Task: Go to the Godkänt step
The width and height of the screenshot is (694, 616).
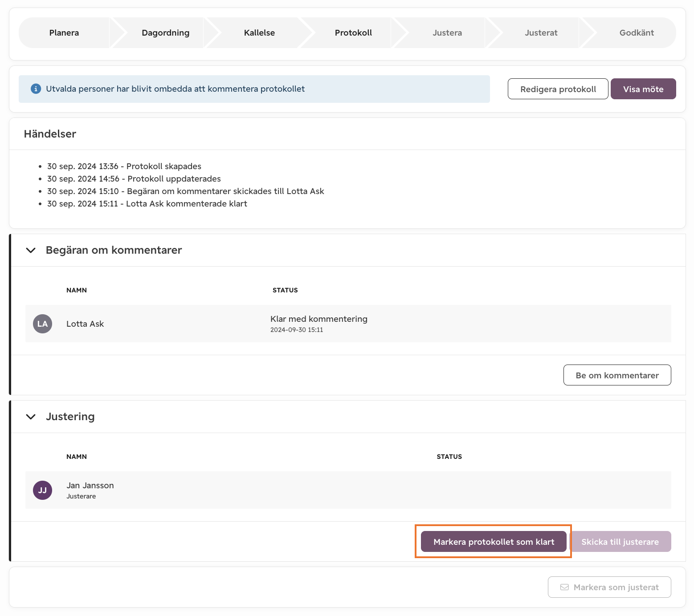Action: tap(637, 32)
